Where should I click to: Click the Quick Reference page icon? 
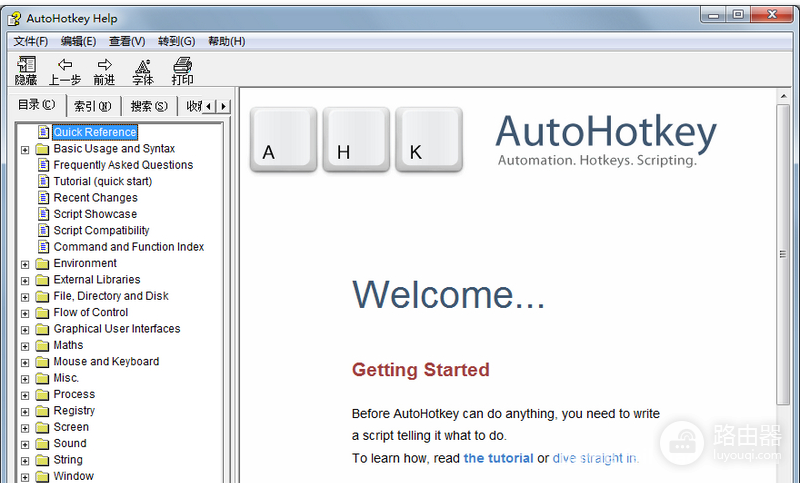[44, 132]
